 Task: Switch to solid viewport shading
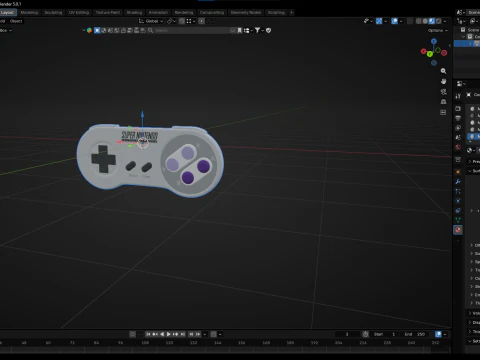(x=425, y=21)
